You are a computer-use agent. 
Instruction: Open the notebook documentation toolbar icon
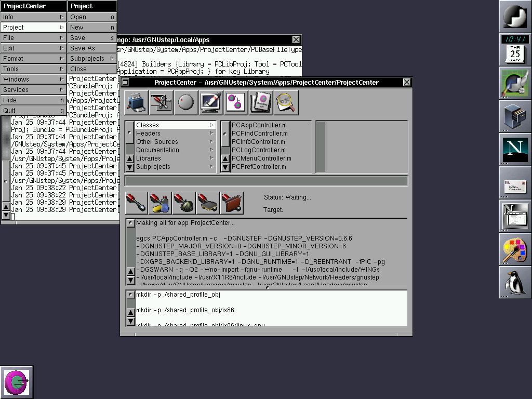tap(261, 102)
